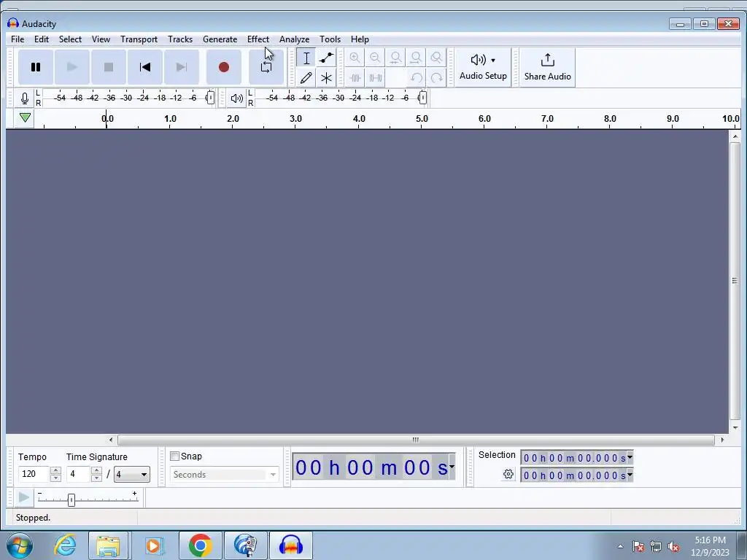Click the horizontal scrollbar thumb
This screenshot has width=747, height=560.
416,440
